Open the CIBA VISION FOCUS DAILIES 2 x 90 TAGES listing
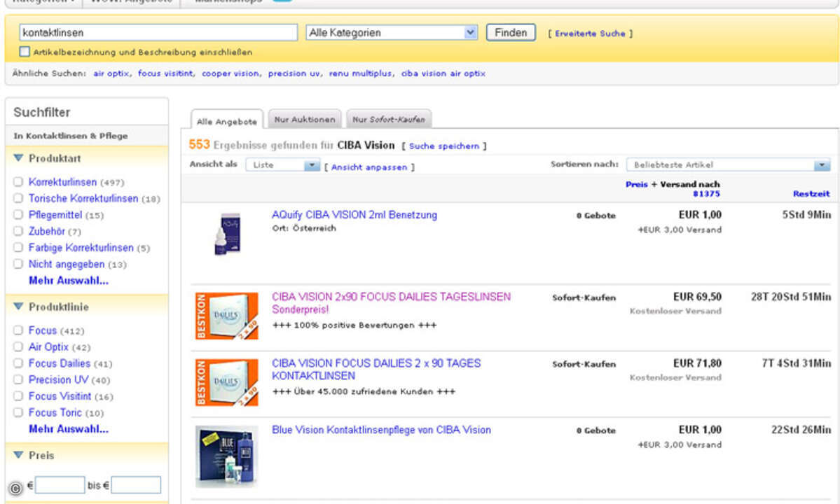 point(376,369)
